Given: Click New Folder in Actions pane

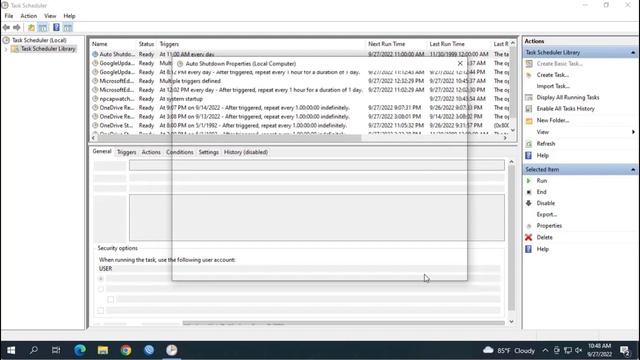Looking at the screenshot, I should tap(553, 120).
